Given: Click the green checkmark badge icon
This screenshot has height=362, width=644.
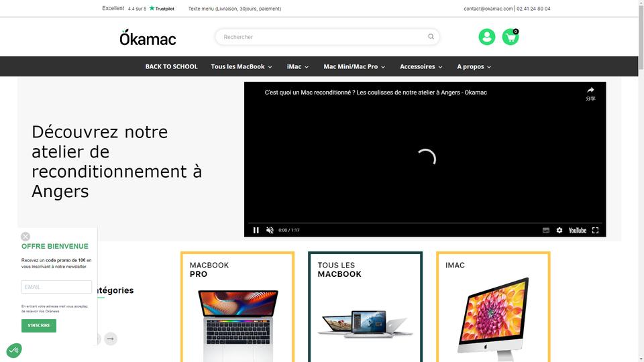Looking at the screenshot, I should tap(14, 350).
